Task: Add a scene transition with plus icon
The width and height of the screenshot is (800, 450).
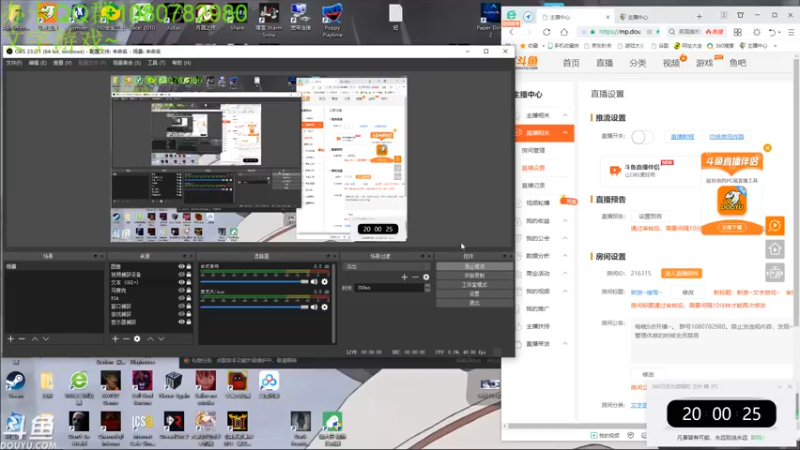Action: coord(405,277)
